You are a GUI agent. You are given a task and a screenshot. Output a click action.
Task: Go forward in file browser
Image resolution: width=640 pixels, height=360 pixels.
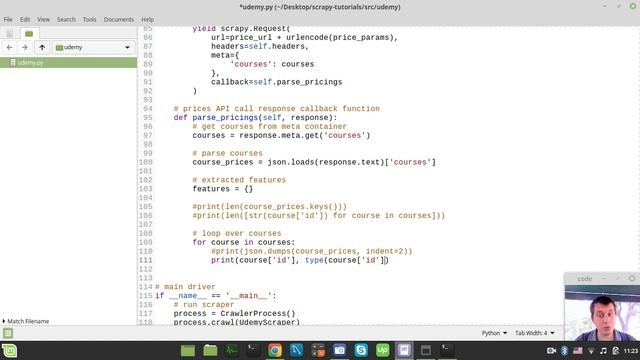coord(24,47)
